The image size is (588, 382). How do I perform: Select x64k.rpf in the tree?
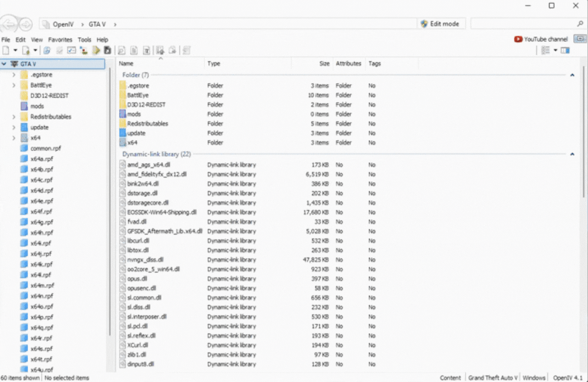pos(41,264)
